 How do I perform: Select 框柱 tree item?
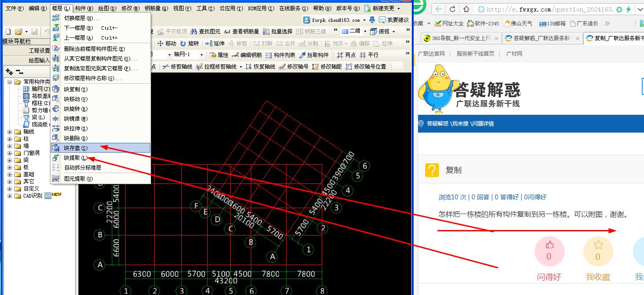pos(36,103)
